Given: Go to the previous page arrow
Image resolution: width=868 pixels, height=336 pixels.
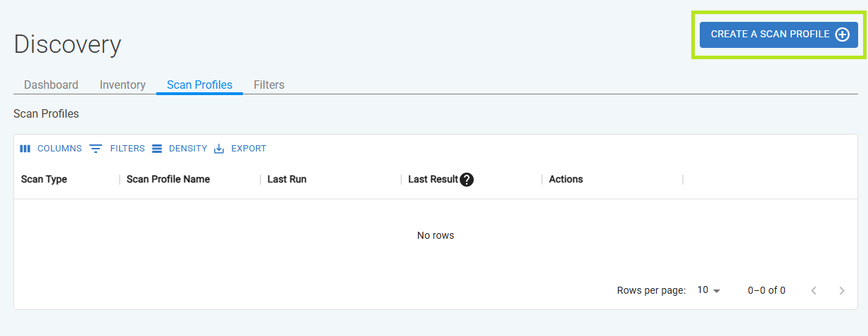Looking at the screenshot, I should (814, 290).
